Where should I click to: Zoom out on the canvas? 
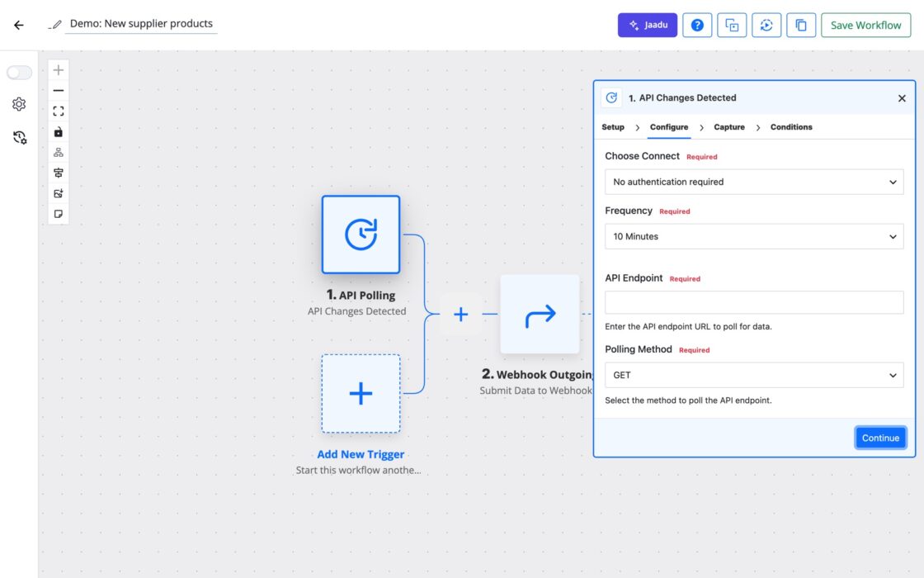(59, 91)
